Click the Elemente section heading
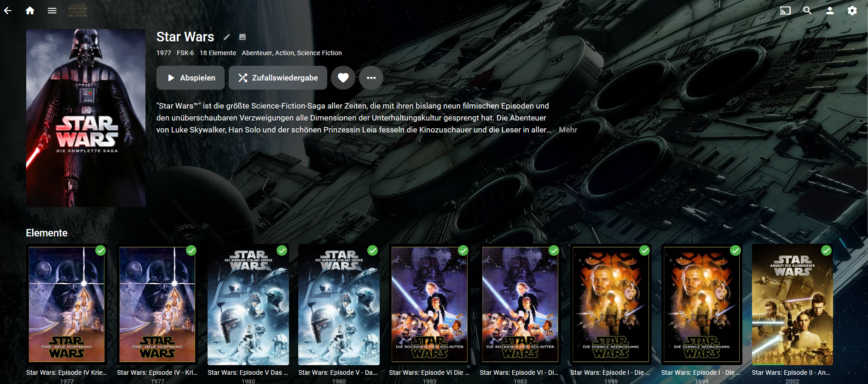Viewport: 868px width, 384px height. click(46, 233)
